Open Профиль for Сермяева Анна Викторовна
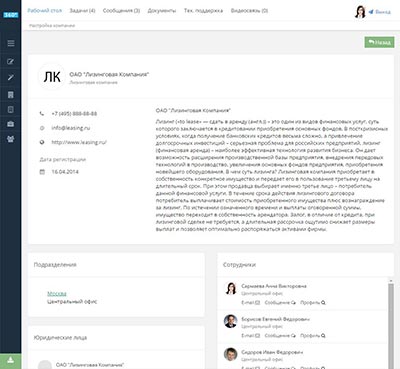400x369 pixels. (313, 303)
